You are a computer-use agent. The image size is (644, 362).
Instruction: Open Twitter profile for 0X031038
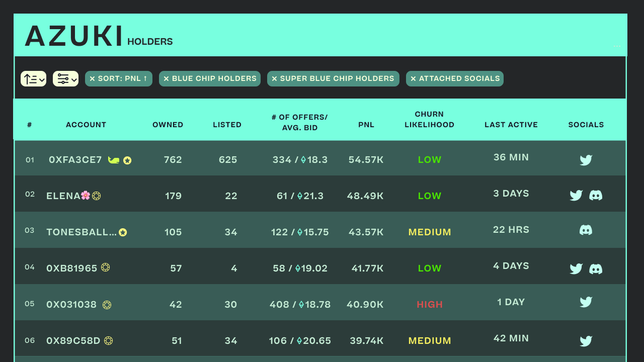tap(586, 302)
